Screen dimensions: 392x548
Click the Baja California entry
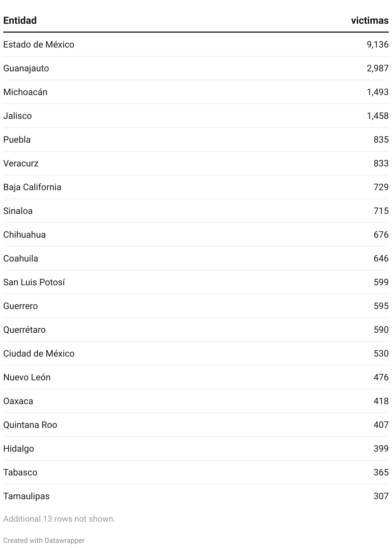click(32, 187)
